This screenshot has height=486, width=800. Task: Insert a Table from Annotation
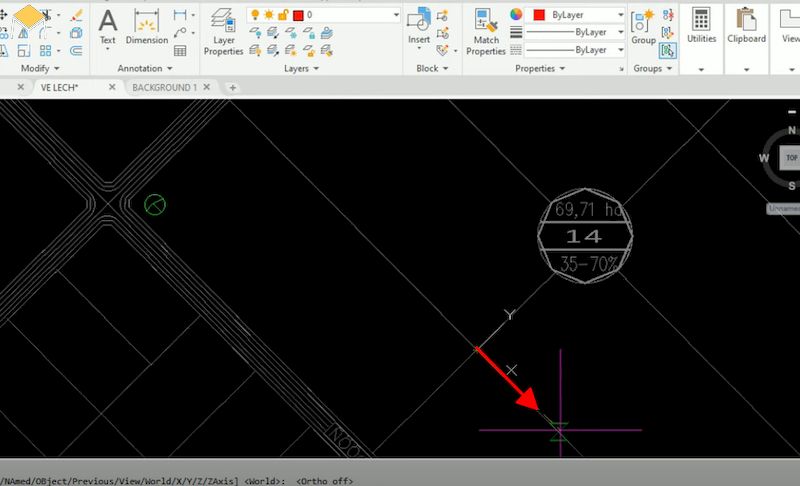180,50
